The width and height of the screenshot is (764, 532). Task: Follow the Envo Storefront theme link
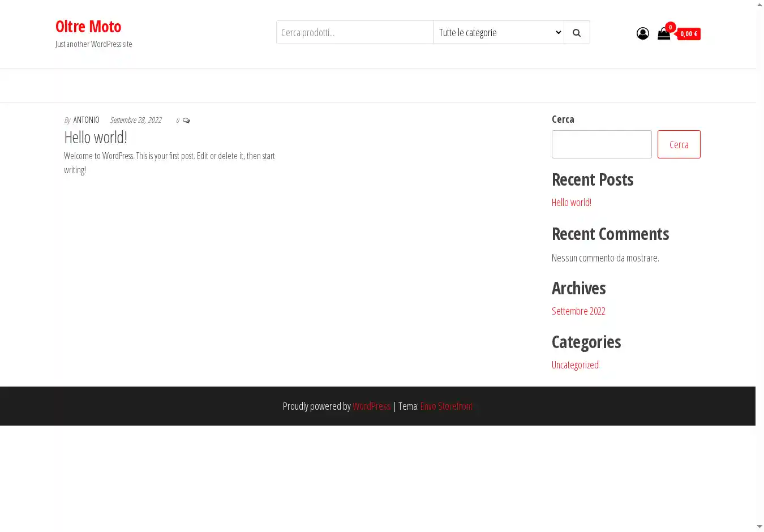[446, 406]
